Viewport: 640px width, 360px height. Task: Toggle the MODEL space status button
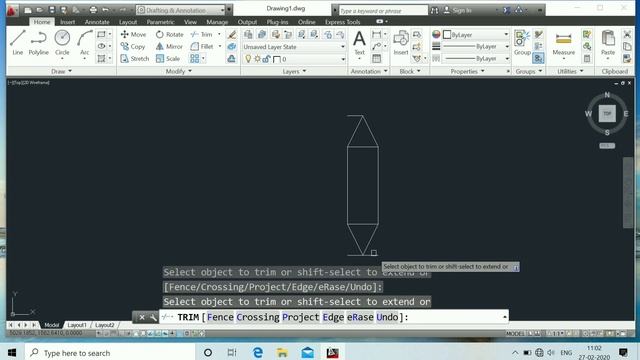point(515,333)
